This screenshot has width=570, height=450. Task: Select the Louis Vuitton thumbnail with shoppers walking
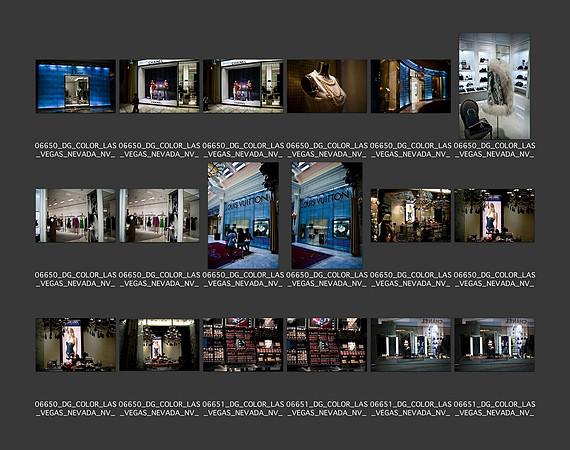tap(243, 216)
